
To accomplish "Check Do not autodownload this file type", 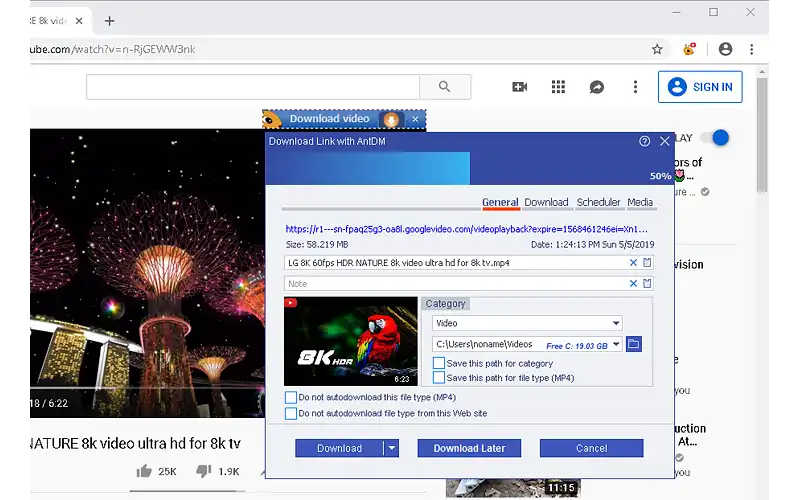I will [290, 397].
